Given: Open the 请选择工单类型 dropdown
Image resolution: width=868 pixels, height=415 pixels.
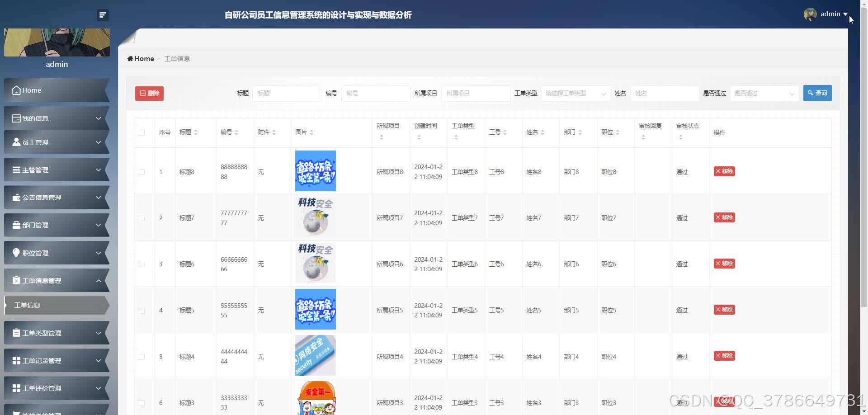Looking at the screenshot, I should click(x=575, y=94).
